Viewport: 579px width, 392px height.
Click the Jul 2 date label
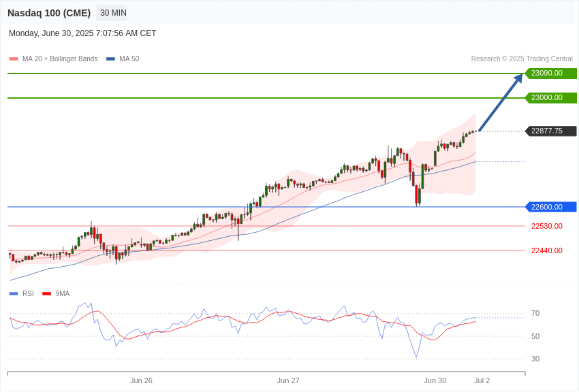click(x=482, y=380)
